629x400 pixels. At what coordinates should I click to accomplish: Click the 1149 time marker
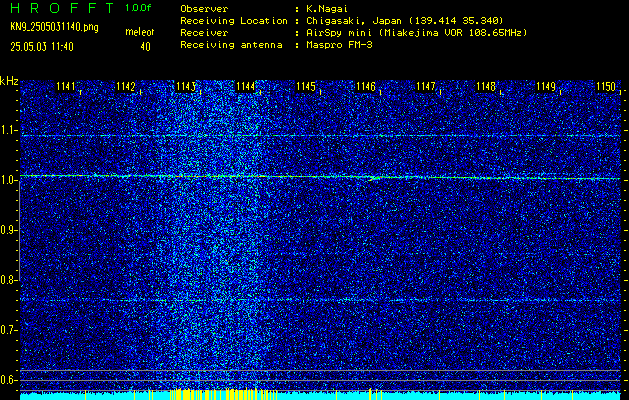(546, 86)
